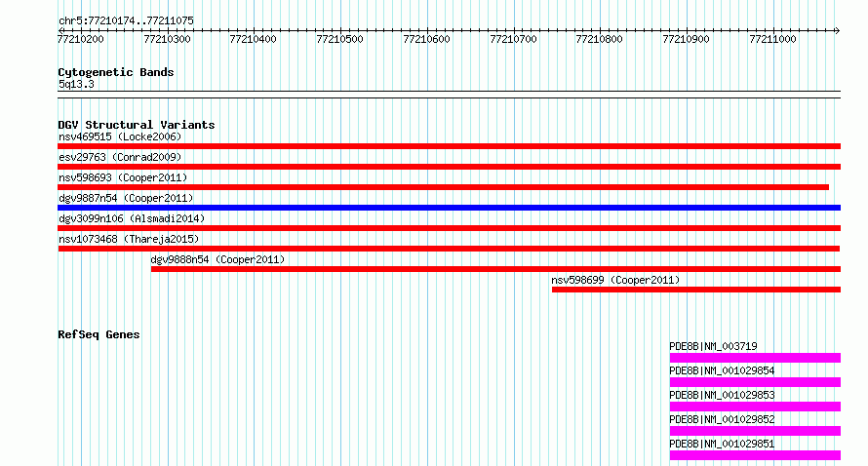Click the 77210800 ruler position
The height and width of the screenshot is (466, 868).
tap(600, 39)
